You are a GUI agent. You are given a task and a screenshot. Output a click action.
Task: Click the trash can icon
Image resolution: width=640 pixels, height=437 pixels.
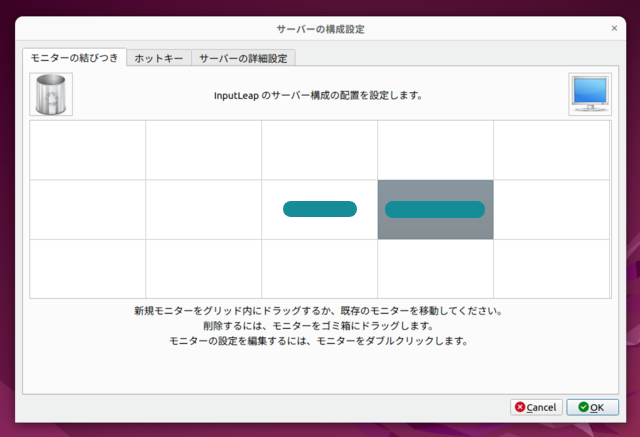point(51,95)
